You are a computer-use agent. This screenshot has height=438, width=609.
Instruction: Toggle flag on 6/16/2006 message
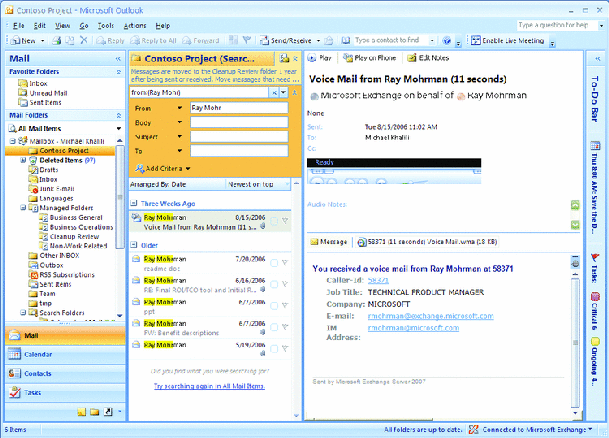point(285,284)
